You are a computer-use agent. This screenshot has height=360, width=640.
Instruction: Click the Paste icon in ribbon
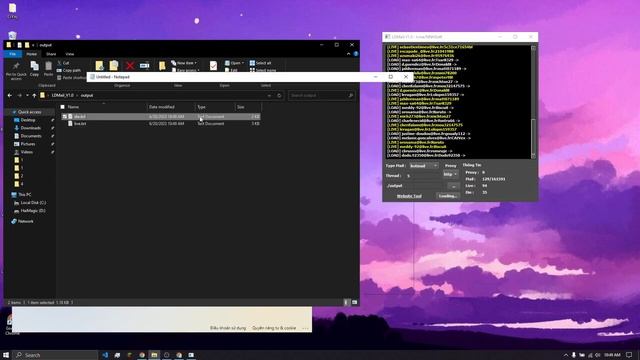49,66
